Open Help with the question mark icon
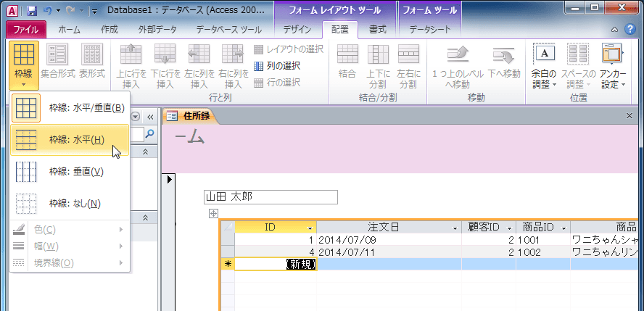Screen dimensions: 644x311 point(629,30)
